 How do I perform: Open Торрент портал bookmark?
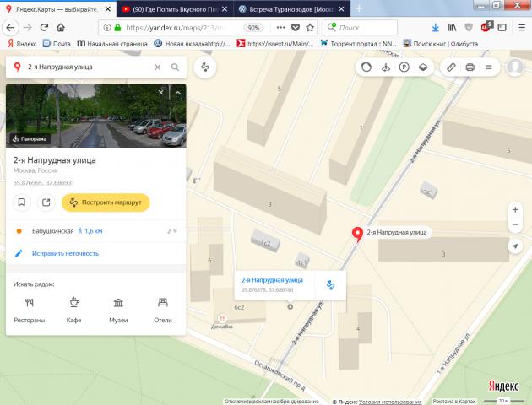[359, 44]
